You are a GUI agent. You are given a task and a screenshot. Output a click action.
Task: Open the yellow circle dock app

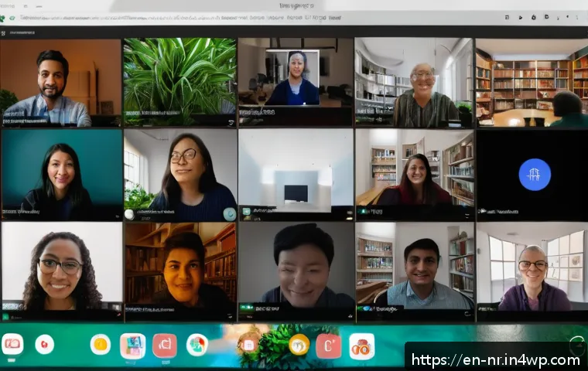(101, 344)
